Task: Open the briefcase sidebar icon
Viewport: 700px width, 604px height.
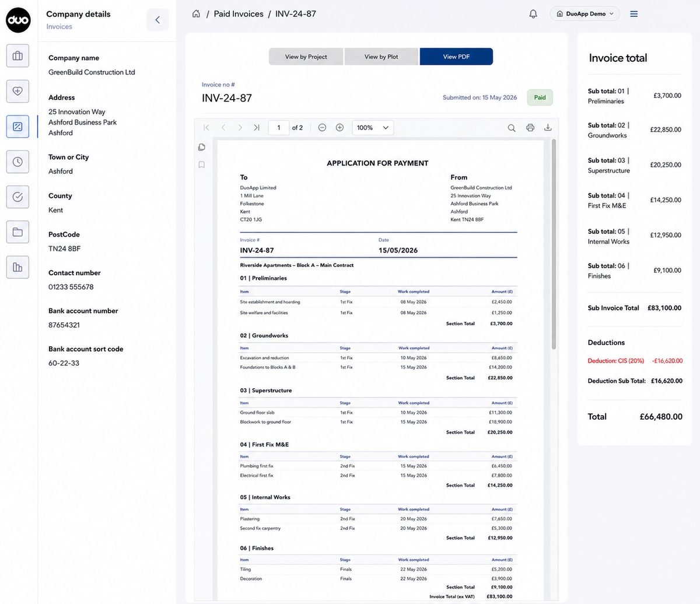Action: click(x=17, y=56)
